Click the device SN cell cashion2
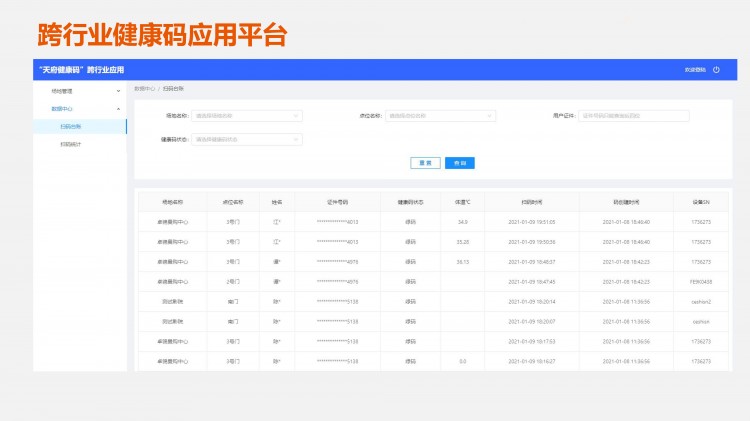The width and height of the screenshot is (750, 421). (x=701, y=302)
